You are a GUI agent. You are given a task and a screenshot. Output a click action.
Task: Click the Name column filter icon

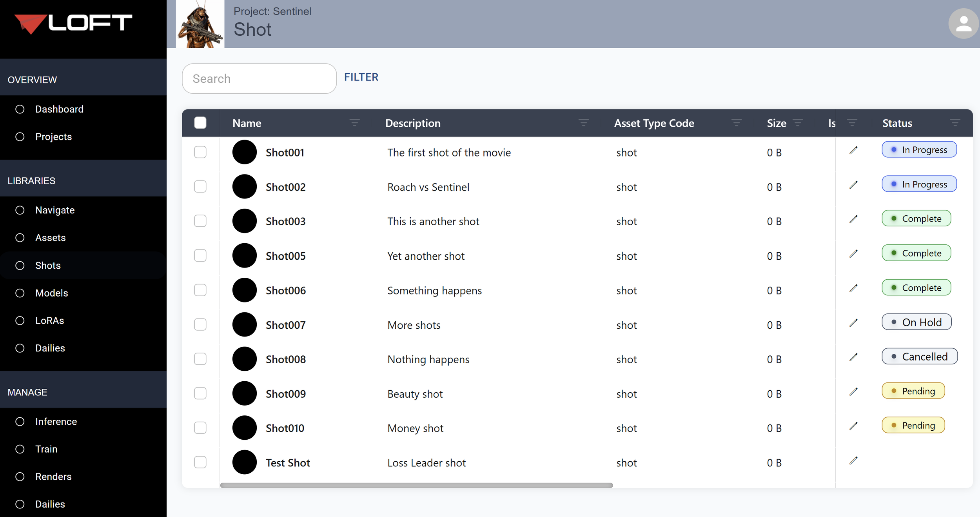(x=354, y=123)
